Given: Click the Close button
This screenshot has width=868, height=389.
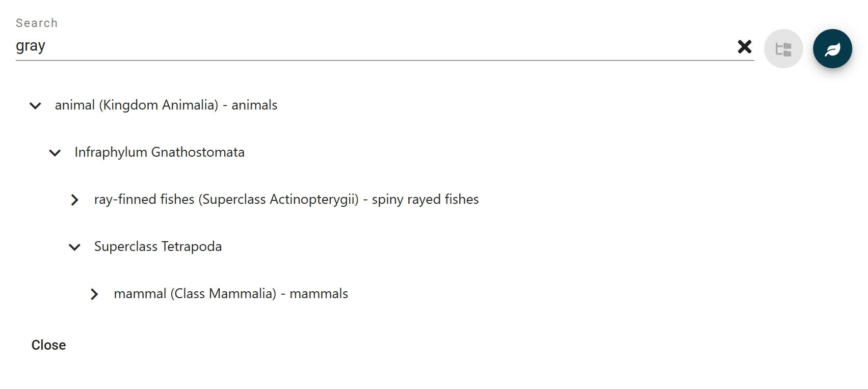Looking at the screenshot, I should [x=49, y=345].
